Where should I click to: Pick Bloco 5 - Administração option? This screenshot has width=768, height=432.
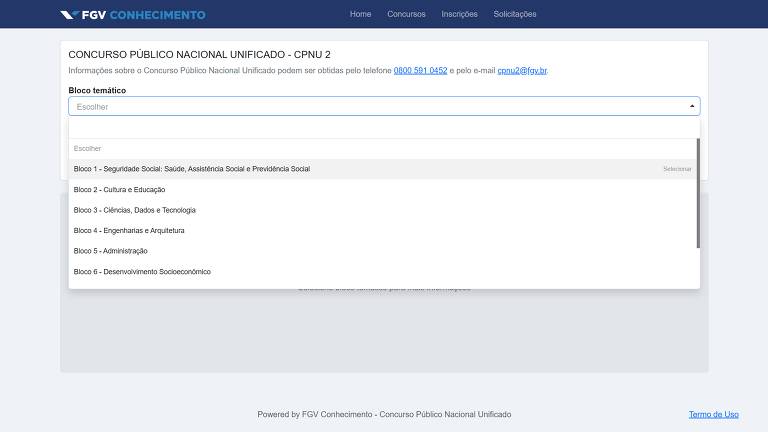[x=383, y=251]
